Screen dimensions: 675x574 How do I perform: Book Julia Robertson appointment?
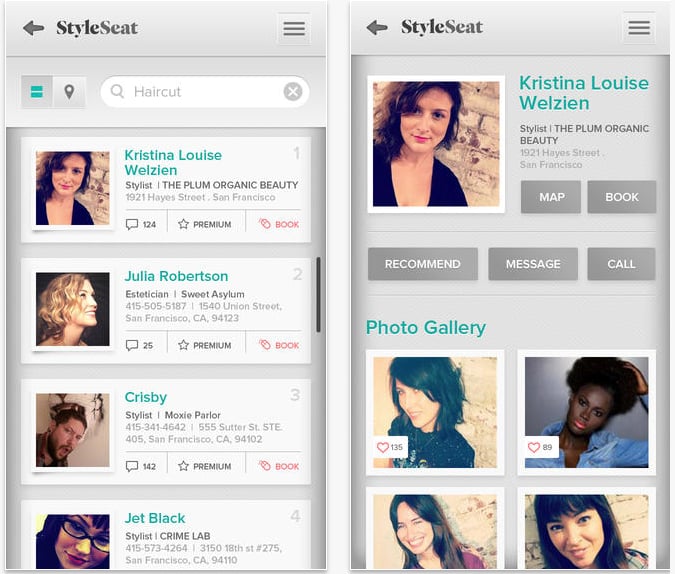click(x=279, y=345)
